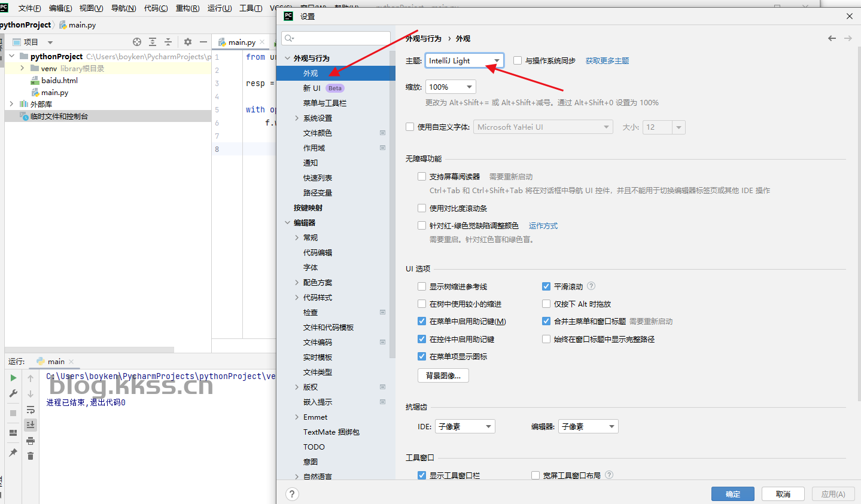Click the 获取更多主题 link
The width and height of the screenshot is (861, 504).
[x=607, y=60]
